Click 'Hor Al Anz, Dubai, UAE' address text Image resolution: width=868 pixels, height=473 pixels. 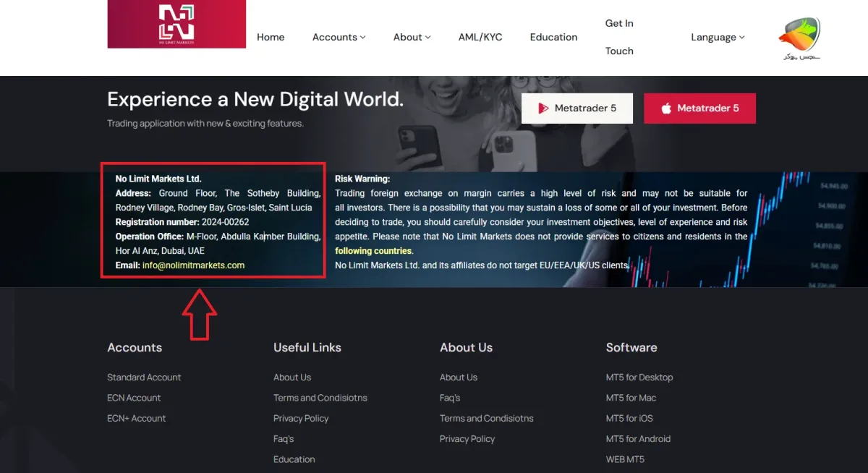(160, 251)
